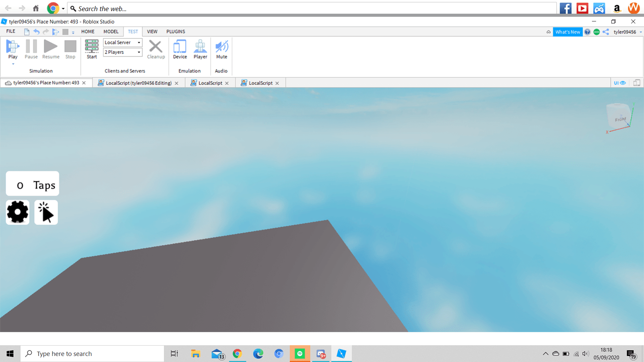This screenshot has width=644, height=362.
Task: Open Studio help with the question mark button
Action: click(587, 32)
